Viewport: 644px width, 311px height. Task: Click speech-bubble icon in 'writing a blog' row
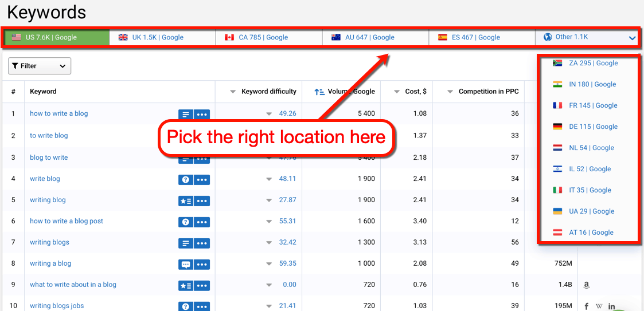(x=186, y=264)
